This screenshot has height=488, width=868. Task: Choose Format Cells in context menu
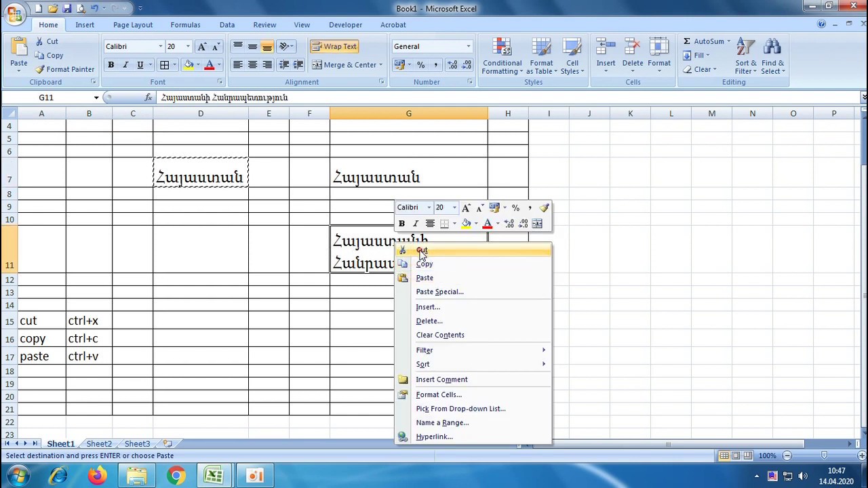[473, 394]
